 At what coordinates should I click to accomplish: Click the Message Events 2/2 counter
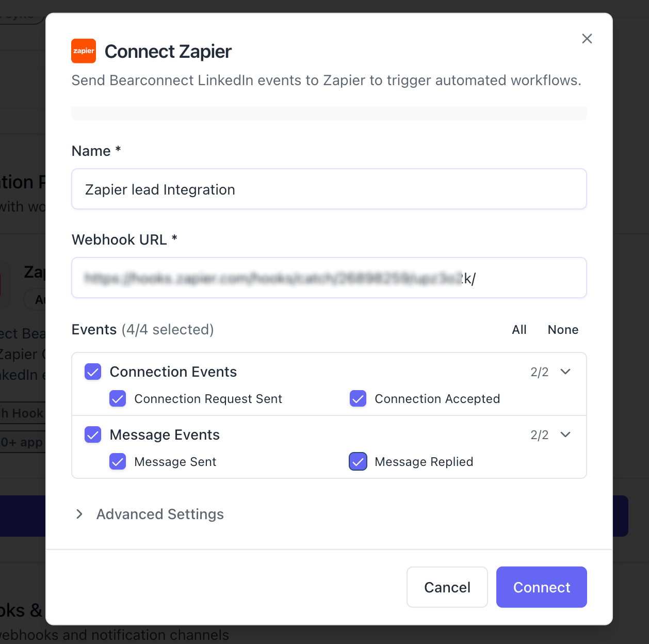[x=539, y=435]
